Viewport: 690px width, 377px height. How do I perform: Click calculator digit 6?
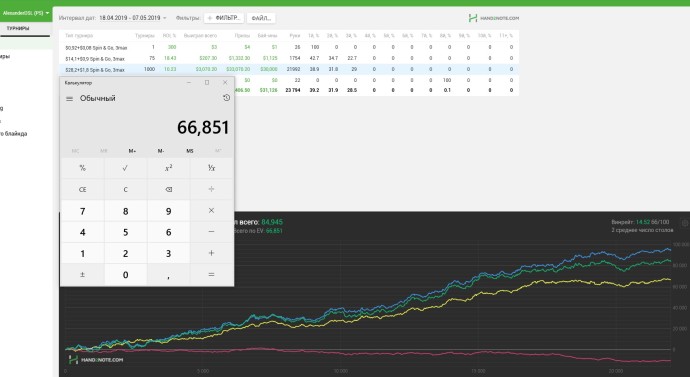(x=169, y=232)
